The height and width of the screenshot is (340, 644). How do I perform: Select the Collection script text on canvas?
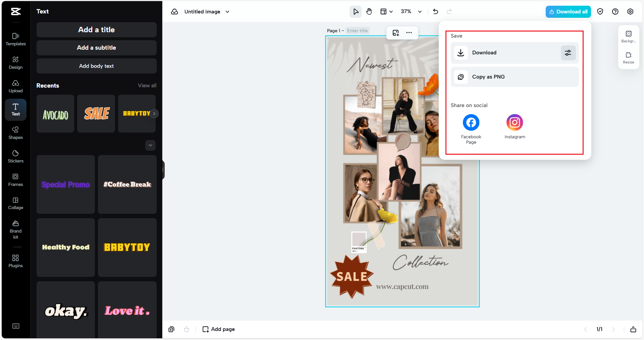[x=421, y=262]
